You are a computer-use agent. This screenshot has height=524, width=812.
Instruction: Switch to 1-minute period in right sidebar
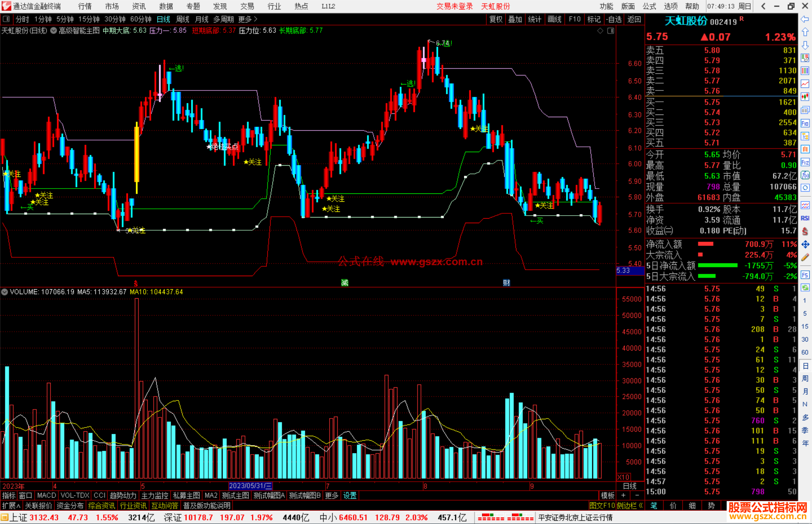coord(804,301)
